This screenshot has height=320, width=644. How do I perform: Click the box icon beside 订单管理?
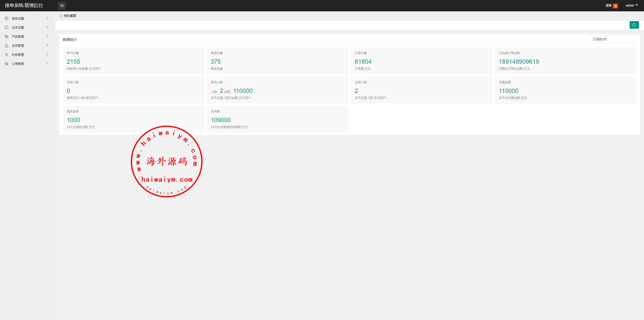coord(7,64)
